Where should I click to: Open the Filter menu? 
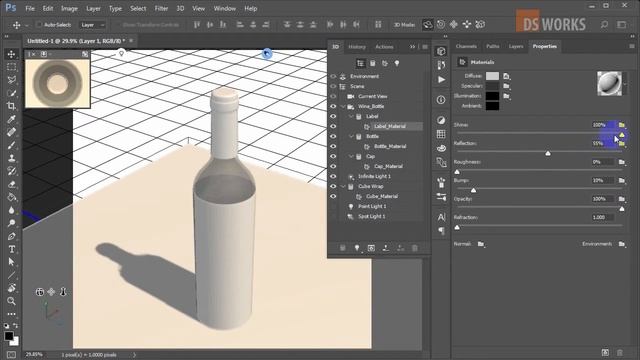(x=161, y=8)
